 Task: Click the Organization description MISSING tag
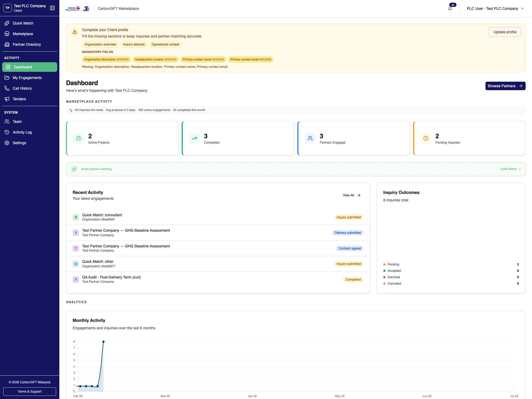point(106,60)
